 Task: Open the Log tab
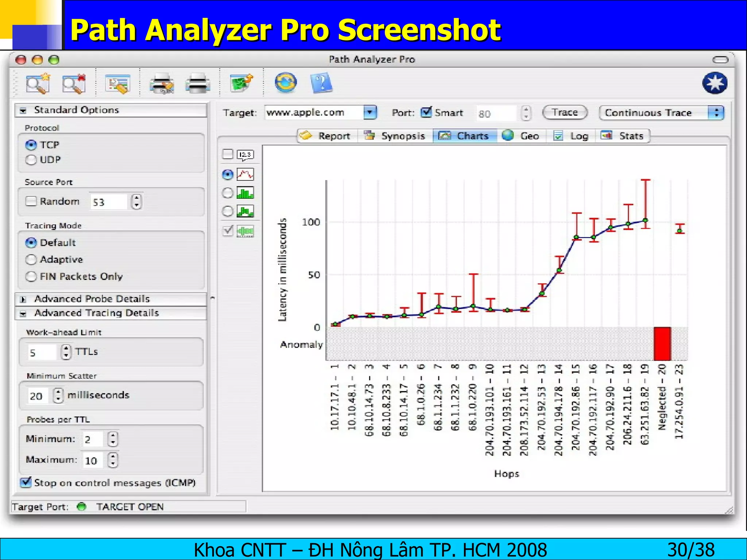point(571,136)
